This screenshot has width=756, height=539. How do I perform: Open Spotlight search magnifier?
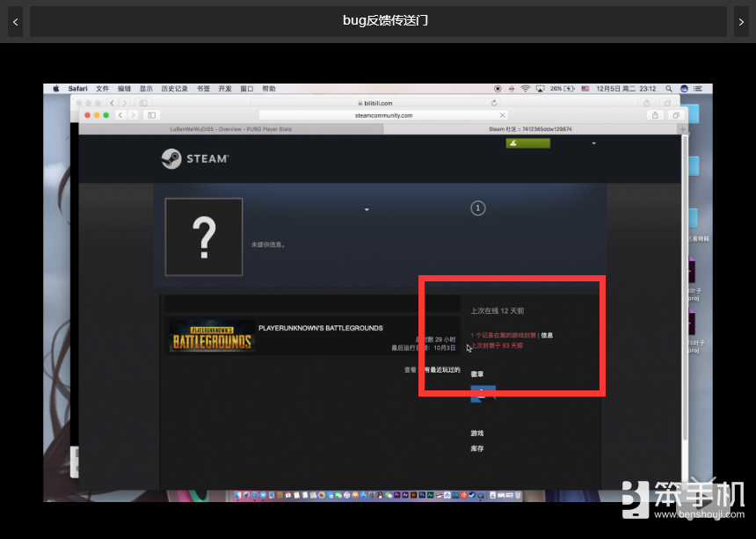tap(669, 89)
